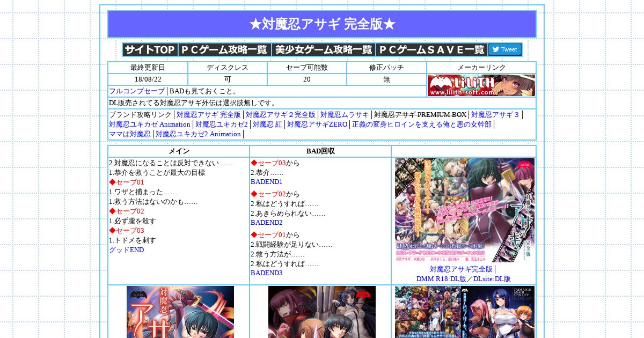Open 対魔忍アサギ２完全版 guide link

point(281,115)
